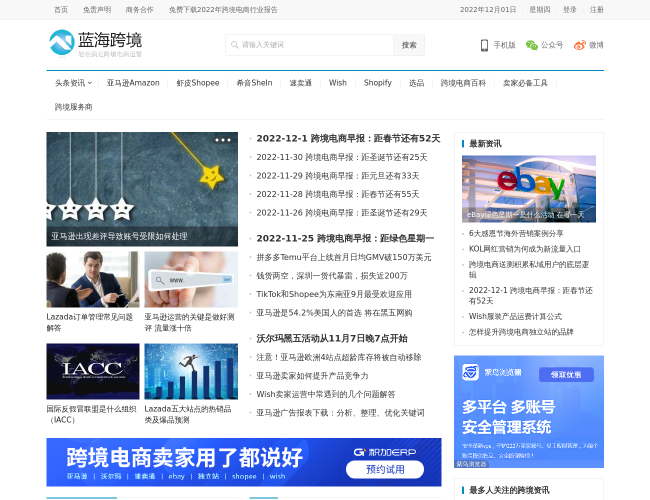Focus the keyword search input field
Screen dimensions: 650x500
pos(309,45)
